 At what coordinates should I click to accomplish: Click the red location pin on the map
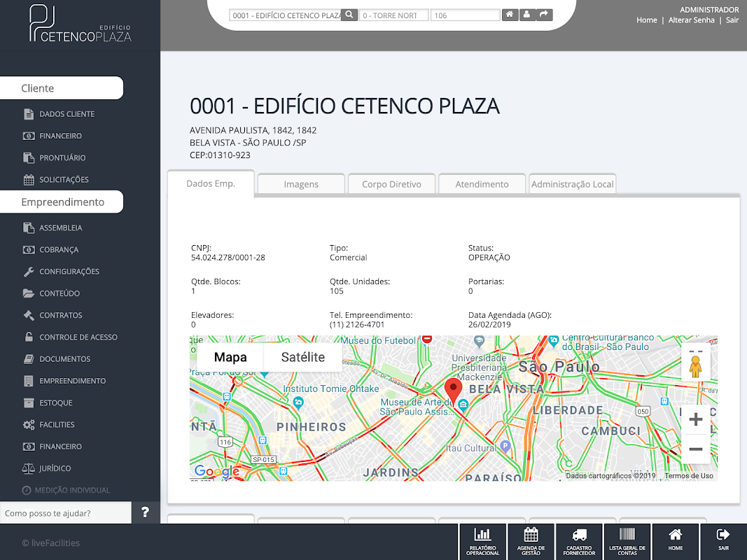click(x=453, y=391)
